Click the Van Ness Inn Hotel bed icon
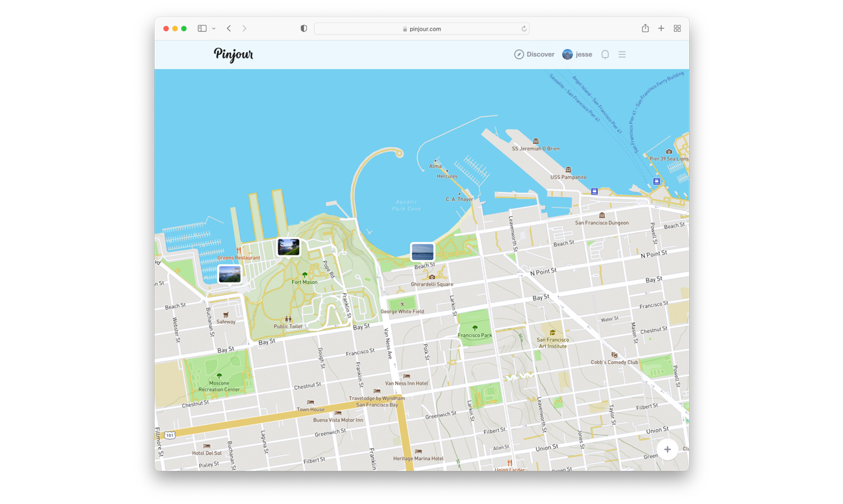 tap(406, 376)
